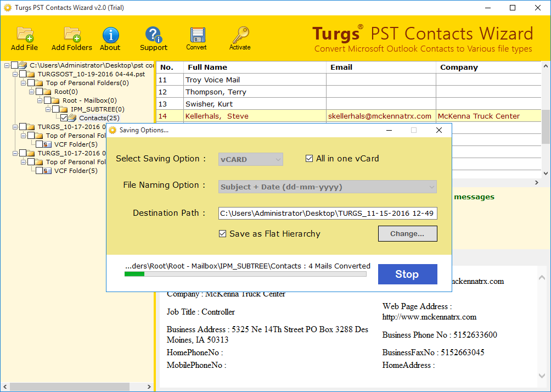Click the Company column header
Screen dimensions: 551x392
488,67
